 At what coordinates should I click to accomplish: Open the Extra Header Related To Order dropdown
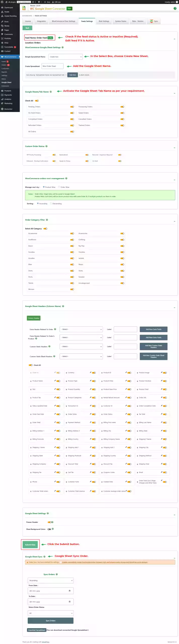pyautogui.click(x=81, y=329)
